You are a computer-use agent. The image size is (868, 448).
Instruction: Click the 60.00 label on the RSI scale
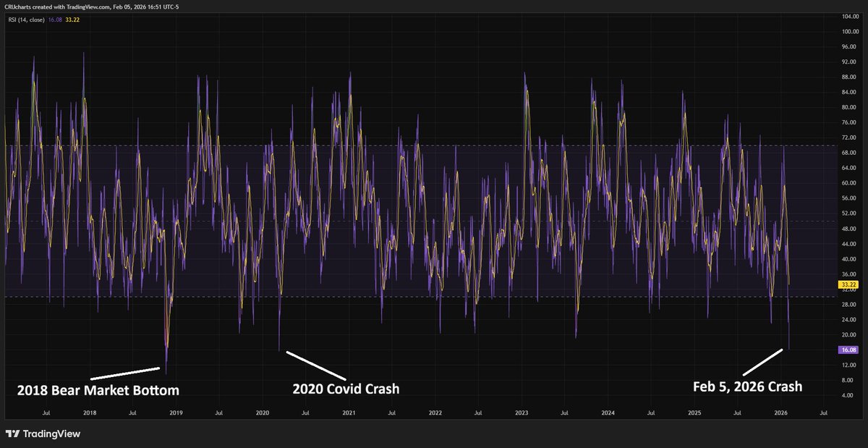pyautogui.click(x=850, y=183)
